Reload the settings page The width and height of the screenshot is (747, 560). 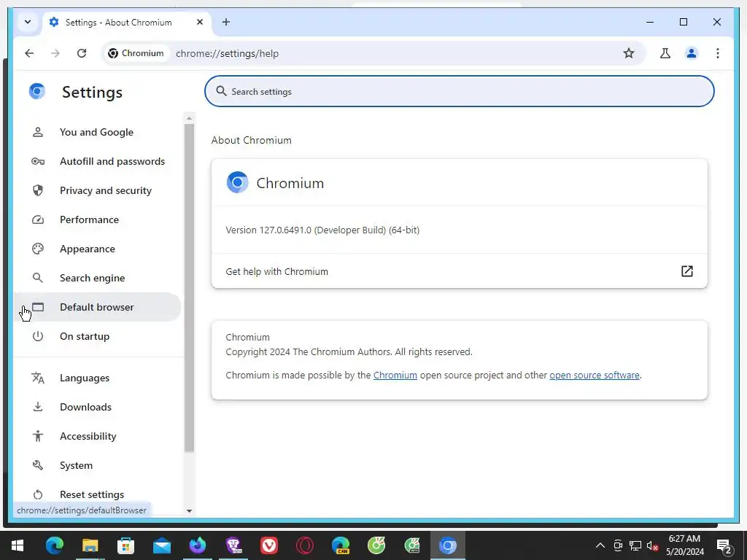82,53
